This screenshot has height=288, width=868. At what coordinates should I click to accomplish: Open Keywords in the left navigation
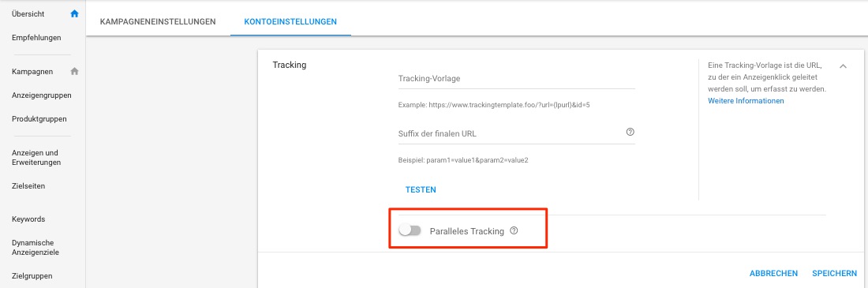[x=28, y=219]
